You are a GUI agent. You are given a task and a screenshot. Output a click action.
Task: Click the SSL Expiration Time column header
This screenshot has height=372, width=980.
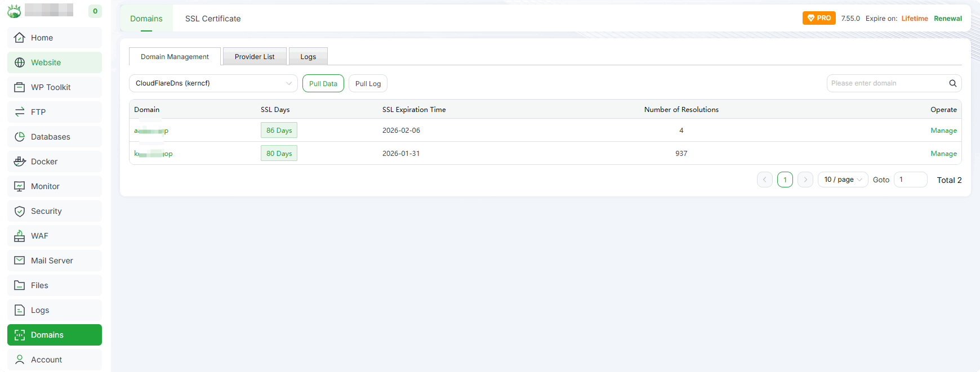pos(414,109)
